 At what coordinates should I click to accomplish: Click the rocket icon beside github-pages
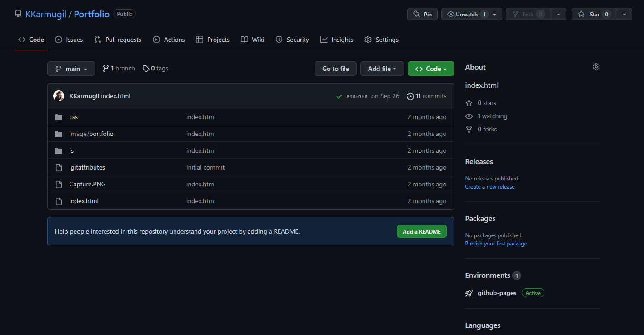pos(469,293)
